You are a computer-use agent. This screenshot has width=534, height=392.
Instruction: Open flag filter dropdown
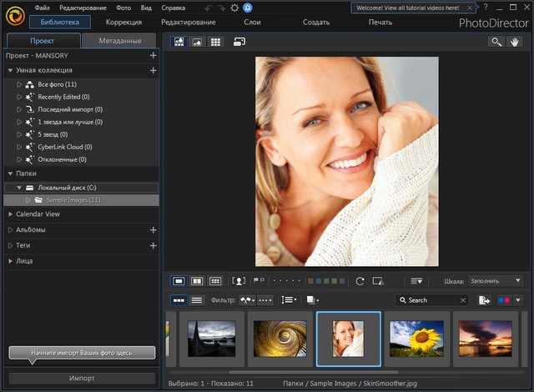pyautogui.click(x=248, y=300)
